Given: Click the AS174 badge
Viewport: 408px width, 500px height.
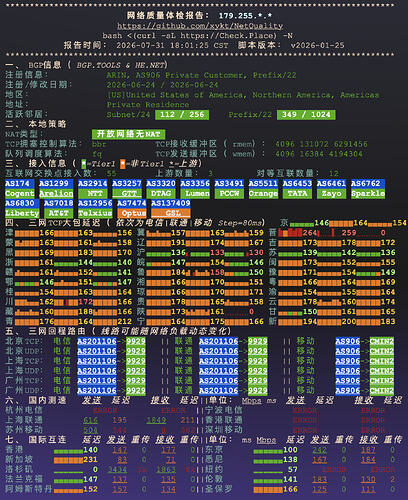Looking at the screenshot, I should click(x=20, y=184).
